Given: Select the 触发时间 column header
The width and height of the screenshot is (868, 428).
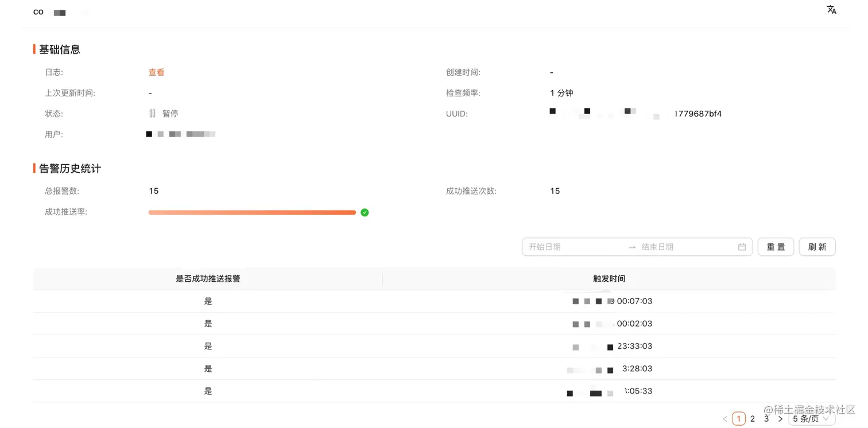Looking at the screenshot, I should 609,278.
